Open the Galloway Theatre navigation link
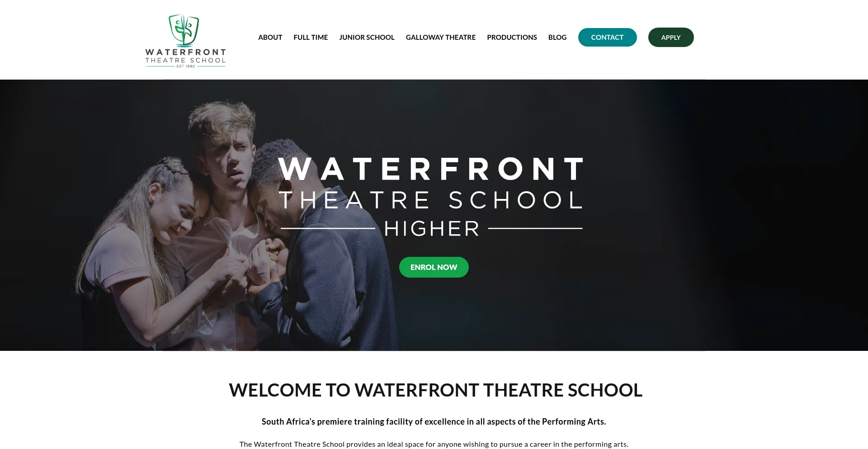The width and height of the screenshot is (868, 449). (440, 38)
